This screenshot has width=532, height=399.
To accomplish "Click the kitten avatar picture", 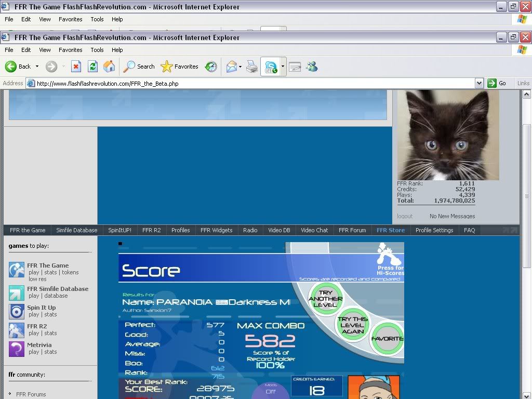I will [448, 135].
